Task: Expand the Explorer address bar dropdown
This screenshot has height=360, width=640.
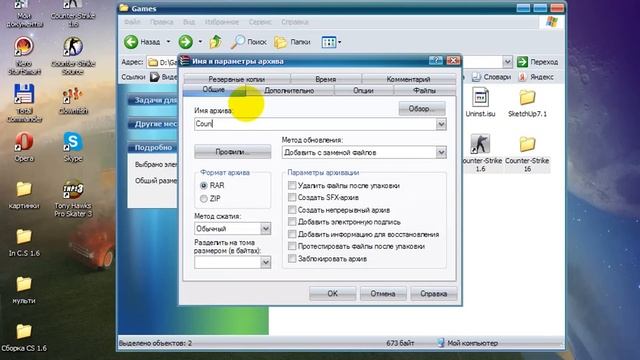Action: point(507,62)
